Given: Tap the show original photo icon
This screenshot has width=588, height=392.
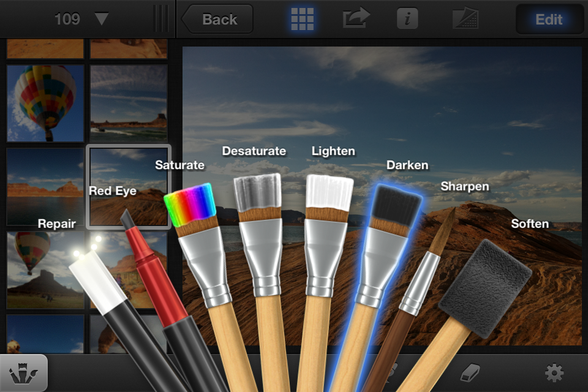Looking at the screenshot, I should pos(466,19).
